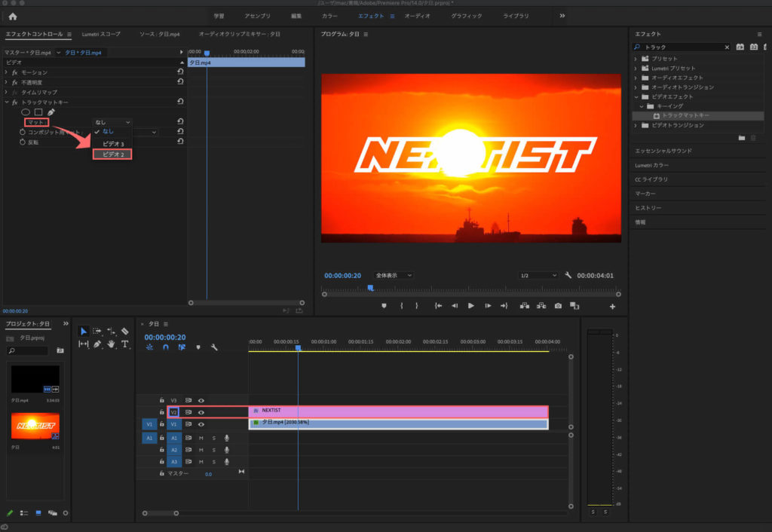Select the Selection tool arrow
This screenshot has height=532, width=772.
click(83, 332)
